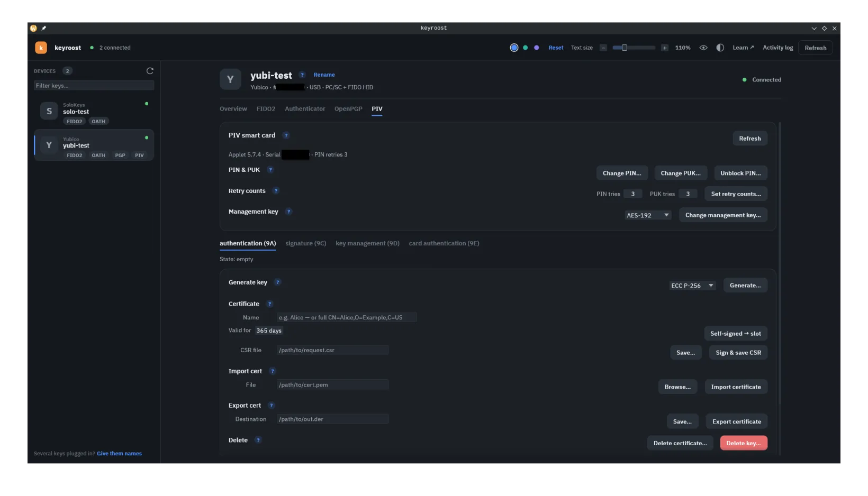Open the Change PIN dialog
Viewport: 868px width, 496px height.
(622, 173)
